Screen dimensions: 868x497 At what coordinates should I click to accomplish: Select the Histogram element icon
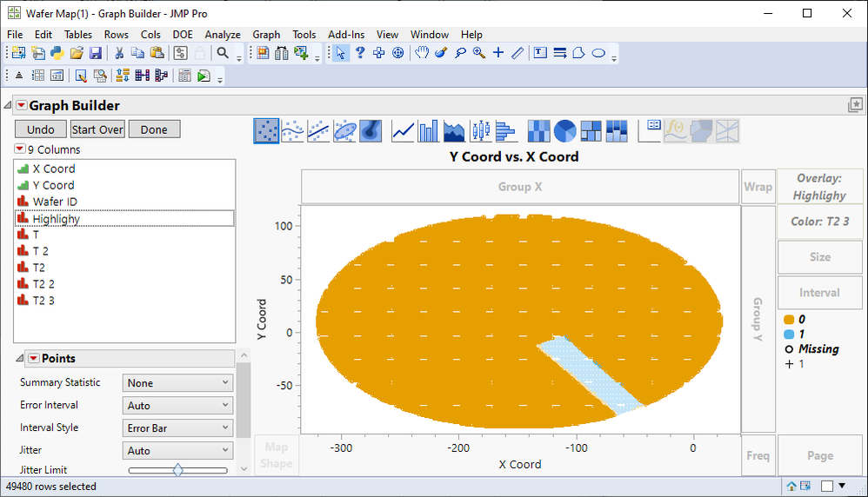coord(506,131)
